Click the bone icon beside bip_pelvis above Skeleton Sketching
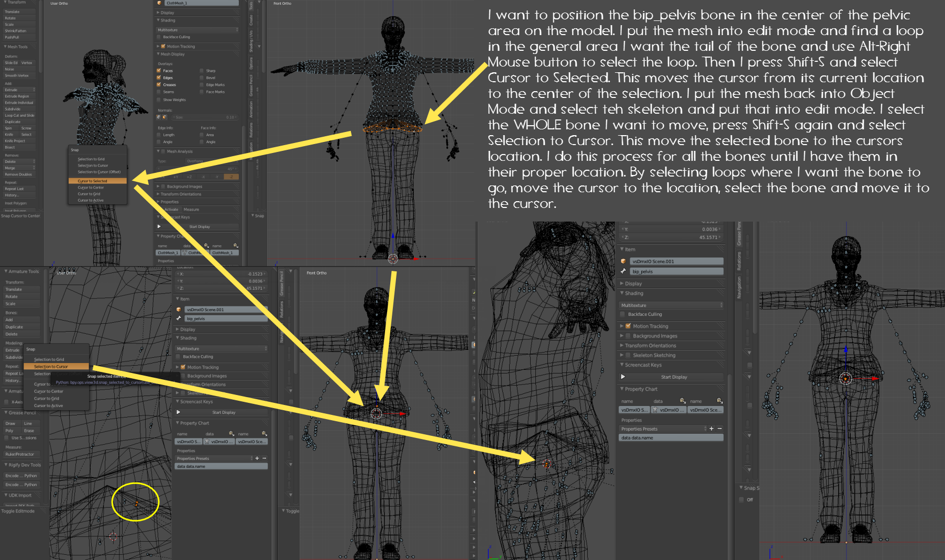This screenshot has width=945, height=560. [623, 271]
